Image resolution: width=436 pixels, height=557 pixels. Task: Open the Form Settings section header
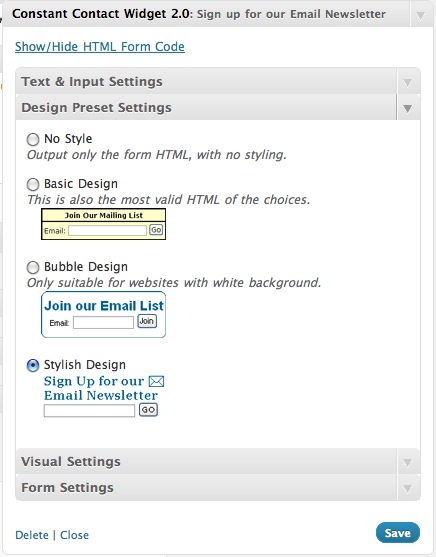coord(206,488)
